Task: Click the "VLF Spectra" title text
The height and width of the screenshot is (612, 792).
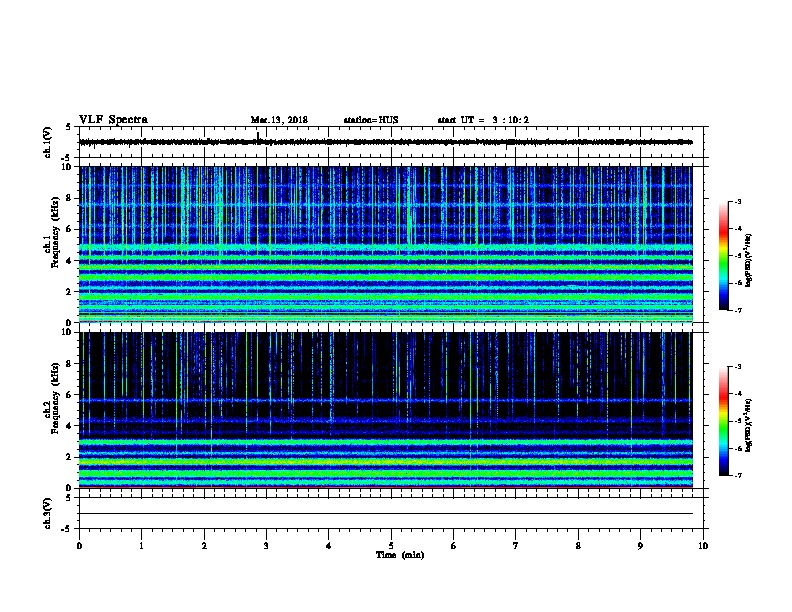Action: point(113,120)
